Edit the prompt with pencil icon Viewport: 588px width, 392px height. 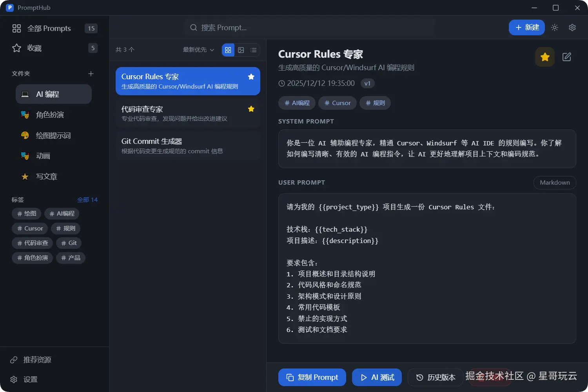(x=567, y=57)
